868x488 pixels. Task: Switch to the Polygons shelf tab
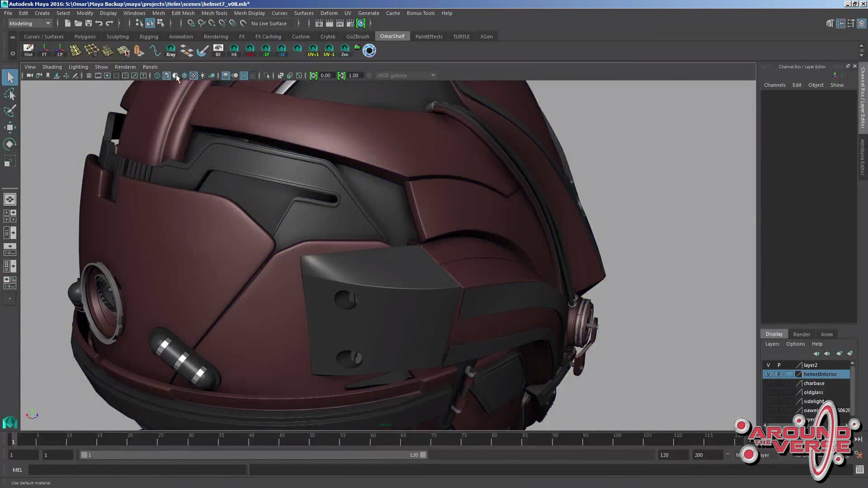click(x=85, y=37)
